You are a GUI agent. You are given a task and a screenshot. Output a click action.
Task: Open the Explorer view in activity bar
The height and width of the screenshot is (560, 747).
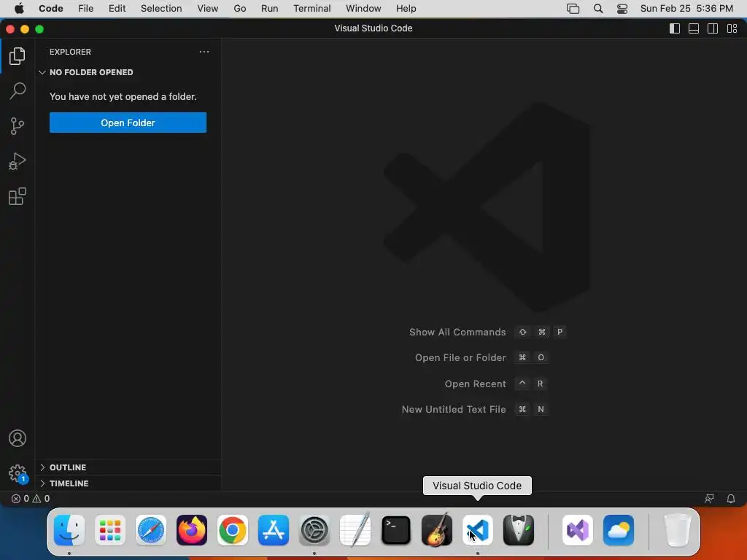(18, 56)
